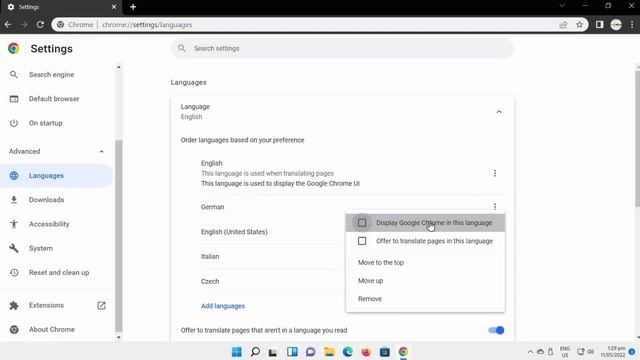Launch Firefox from taskbar
640x360 pixels.
(x=366, y=352)
